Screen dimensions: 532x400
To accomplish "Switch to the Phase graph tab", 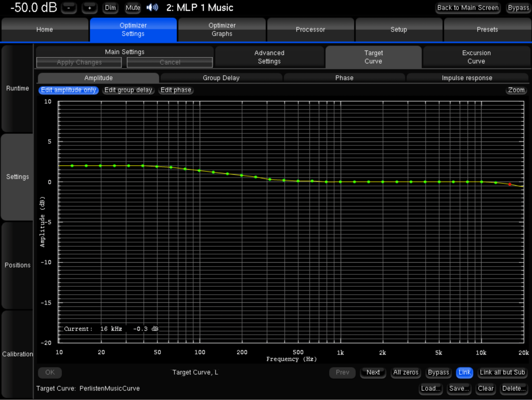I will click(x=344, y=78).
